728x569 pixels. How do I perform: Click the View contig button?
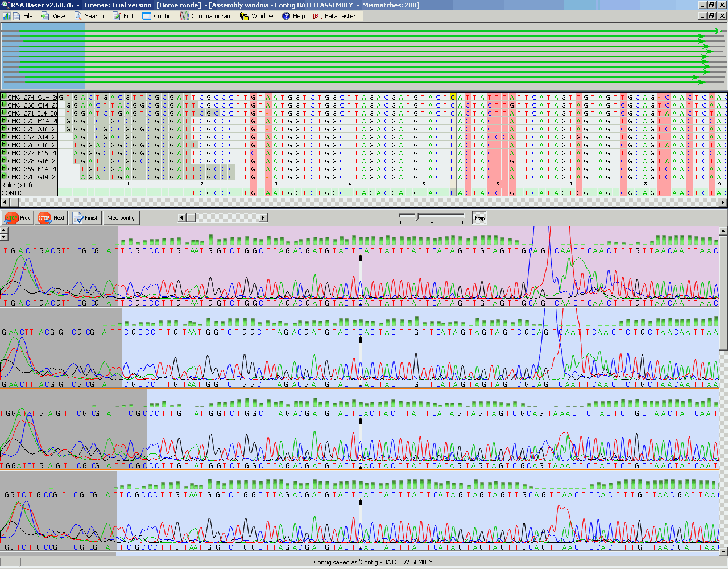point(121,218)
